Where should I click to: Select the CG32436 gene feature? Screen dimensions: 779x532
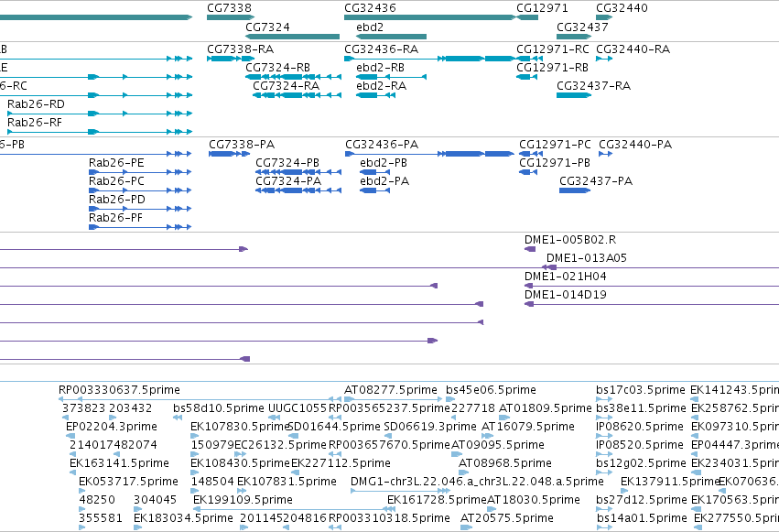coord(430,17)
